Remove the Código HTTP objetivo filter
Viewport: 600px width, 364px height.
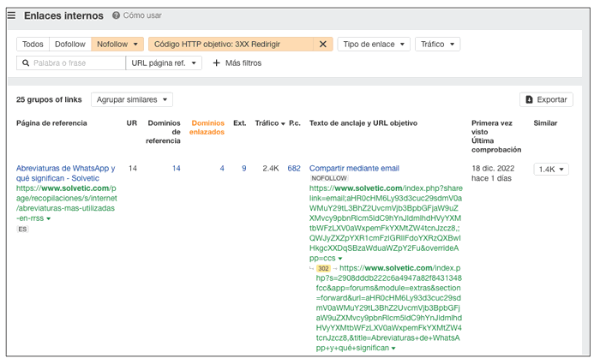[x=323, y=44]
